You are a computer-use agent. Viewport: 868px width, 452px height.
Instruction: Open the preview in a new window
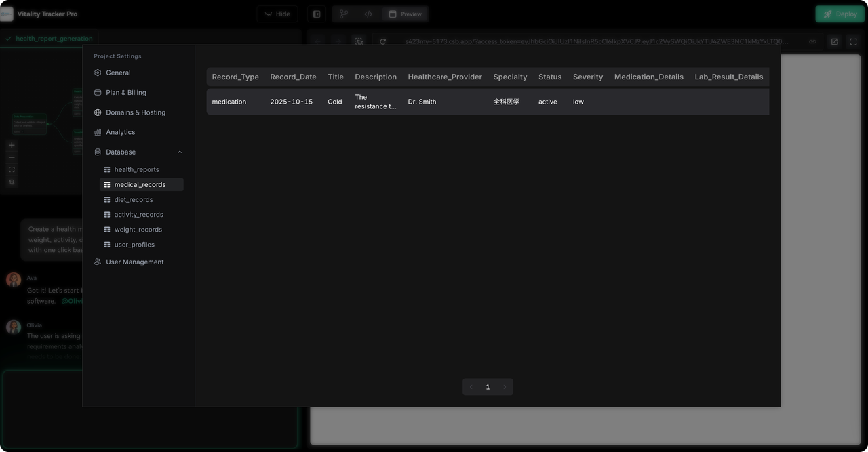pos(834,41)
